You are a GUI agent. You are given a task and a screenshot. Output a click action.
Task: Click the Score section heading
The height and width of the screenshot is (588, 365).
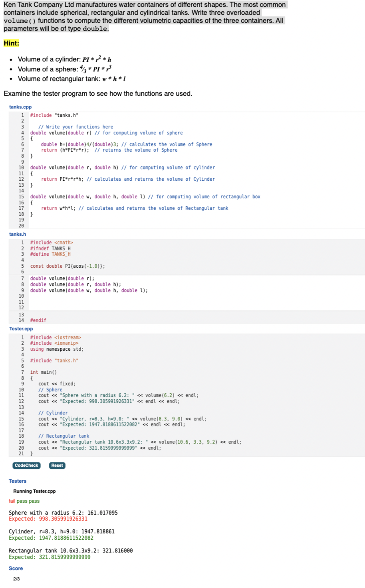click(x=16, y=568)
